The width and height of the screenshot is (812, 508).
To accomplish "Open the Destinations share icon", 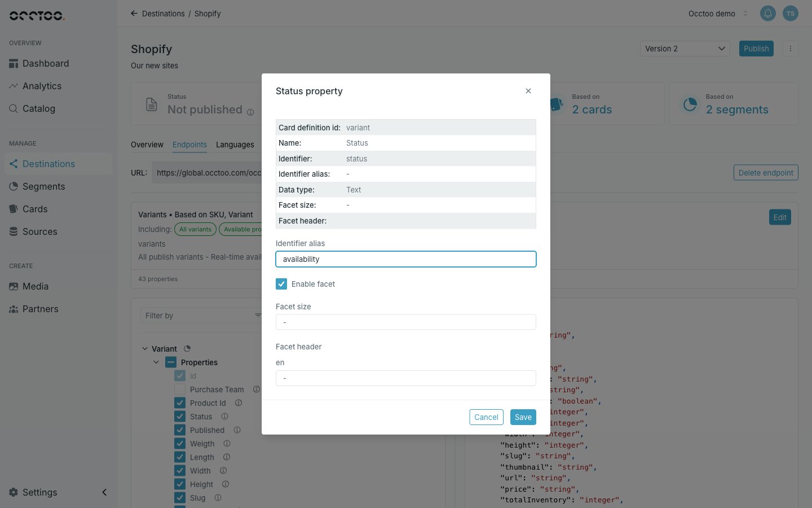I will point(14,164).
